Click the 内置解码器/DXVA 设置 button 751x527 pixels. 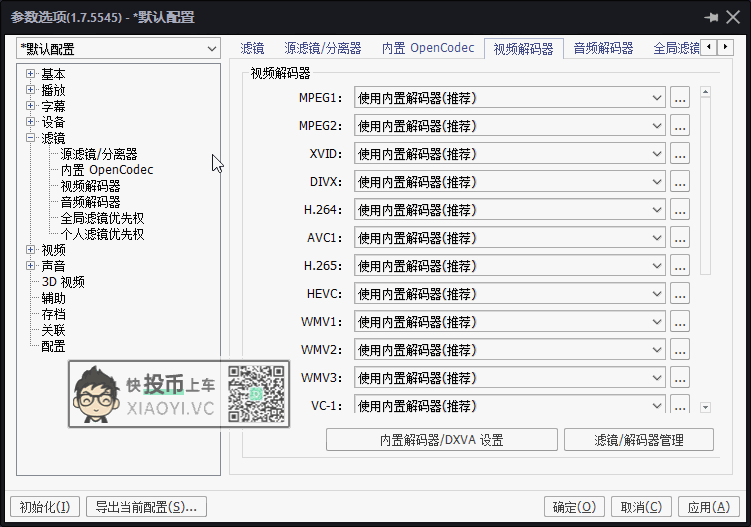(x=441, y=440)
